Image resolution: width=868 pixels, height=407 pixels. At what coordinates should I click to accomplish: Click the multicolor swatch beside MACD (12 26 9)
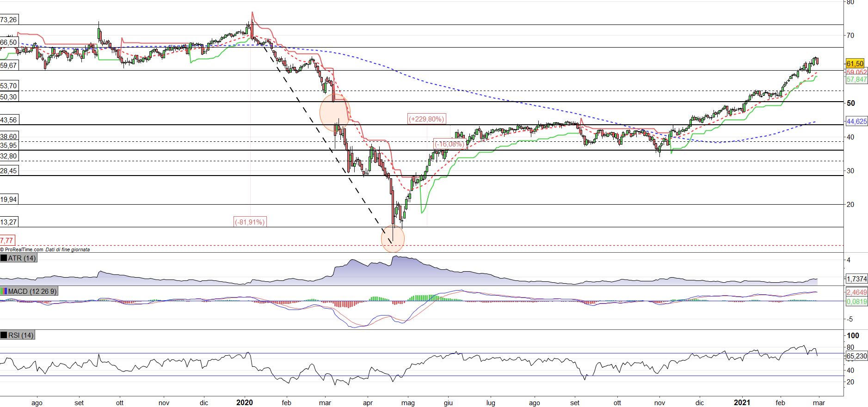(x=4, y=292)
